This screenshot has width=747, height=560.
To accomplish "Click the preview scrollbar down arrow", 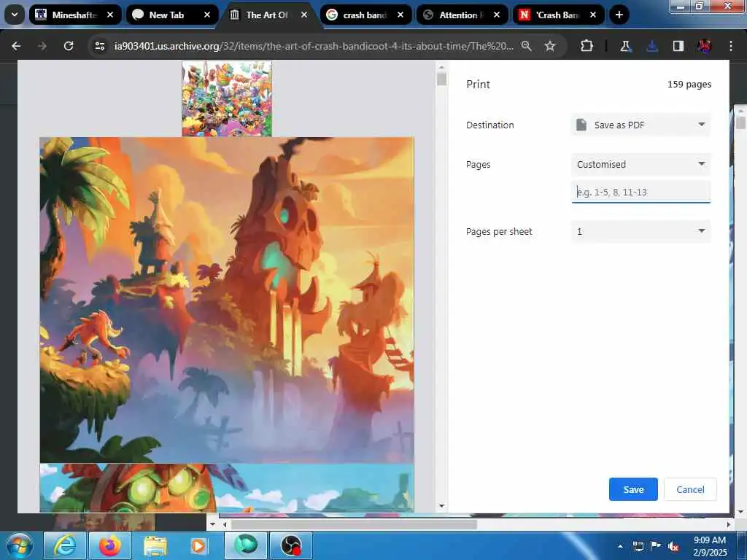I will point(441,506).
